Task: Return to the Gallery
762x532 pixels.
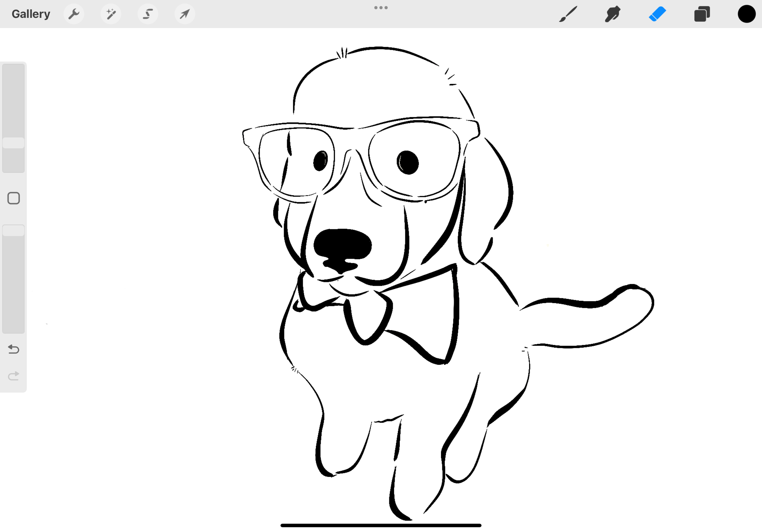Action: click(31, 14)
